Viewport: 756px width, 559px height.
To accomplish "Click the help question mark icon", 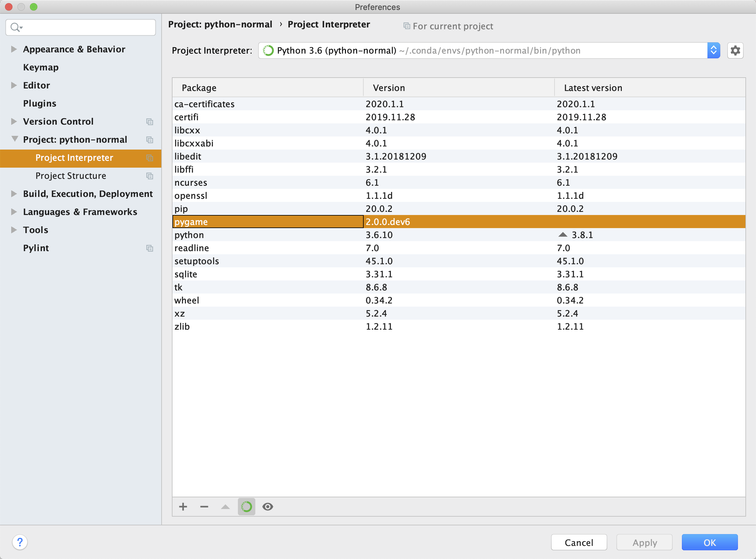I will click(20, 542).
